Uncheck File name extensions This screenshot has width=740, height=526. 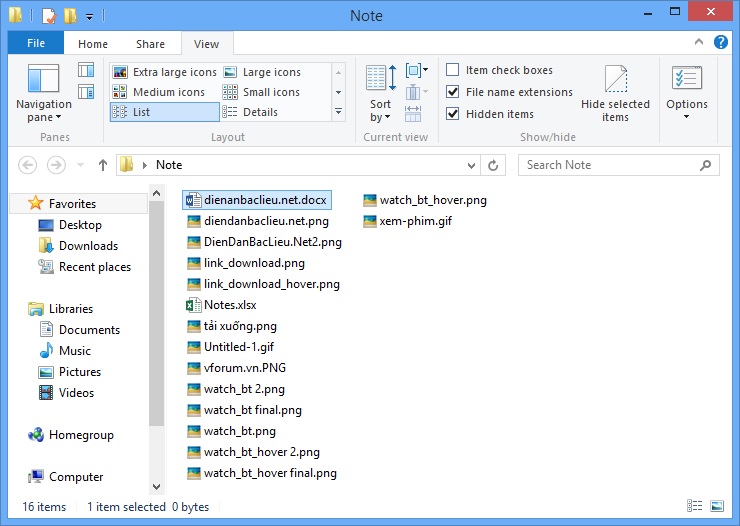(x=453, y=92)
